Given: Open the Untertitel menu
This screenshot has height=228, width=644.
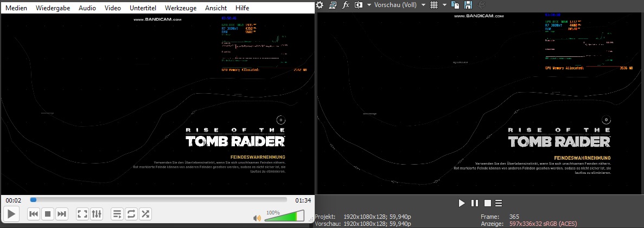Looking at the screenshot, I should 143,8.
